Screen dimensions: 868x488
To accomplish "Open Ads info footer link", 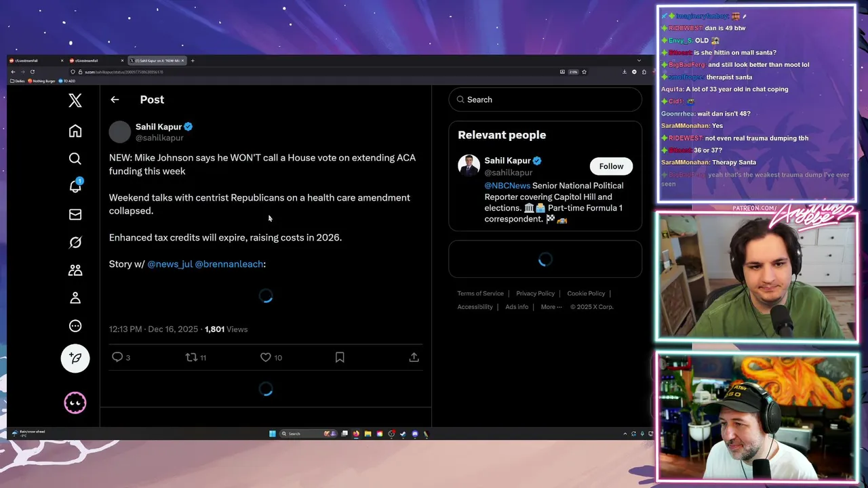I will point(517,307).
